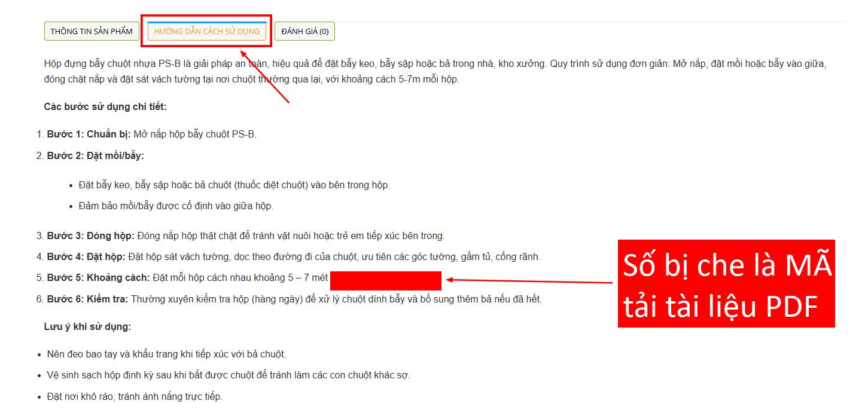The height and width of the screenshot is (419, 868).
Task: Click the note 'Đặt nơi khô ráo, tránh ánh nắng'
Action: pyautogui.click(x=135, y=396)
